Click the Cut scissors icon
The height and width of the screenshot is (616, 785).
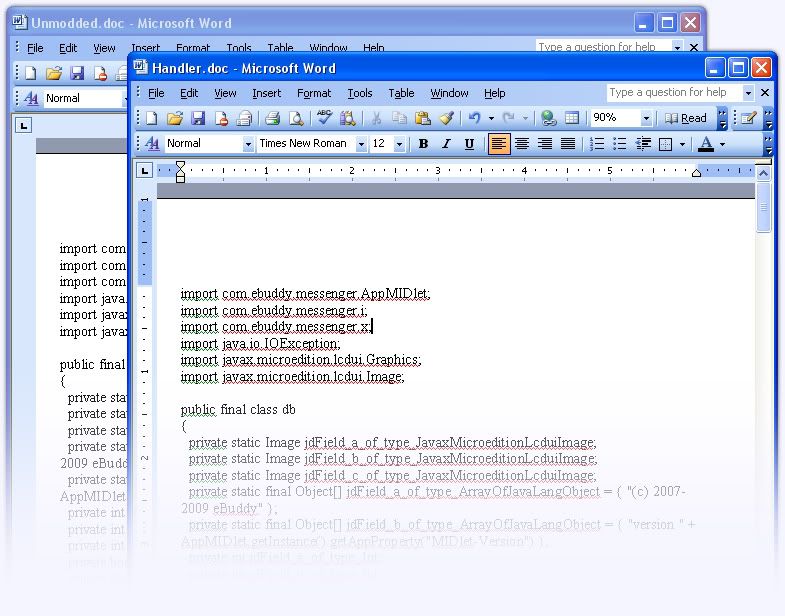click(376, 118)
